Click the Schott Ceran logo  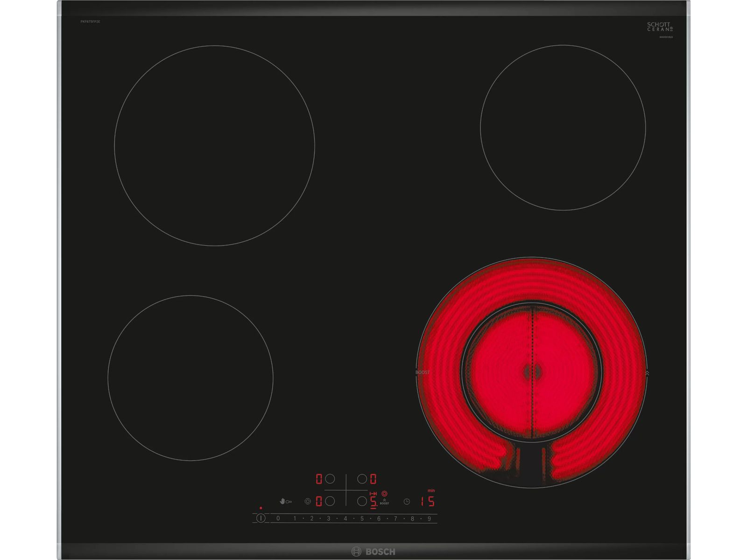[x=660, y=27]
